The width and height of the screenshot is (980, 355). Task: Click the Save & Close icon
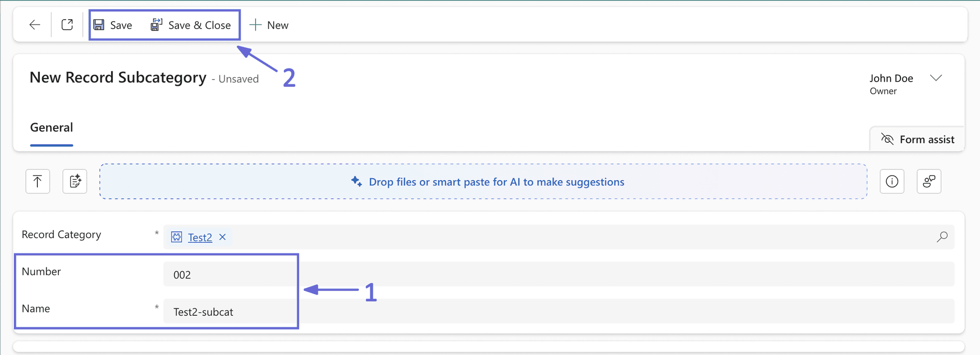click(x=156, y=24)
